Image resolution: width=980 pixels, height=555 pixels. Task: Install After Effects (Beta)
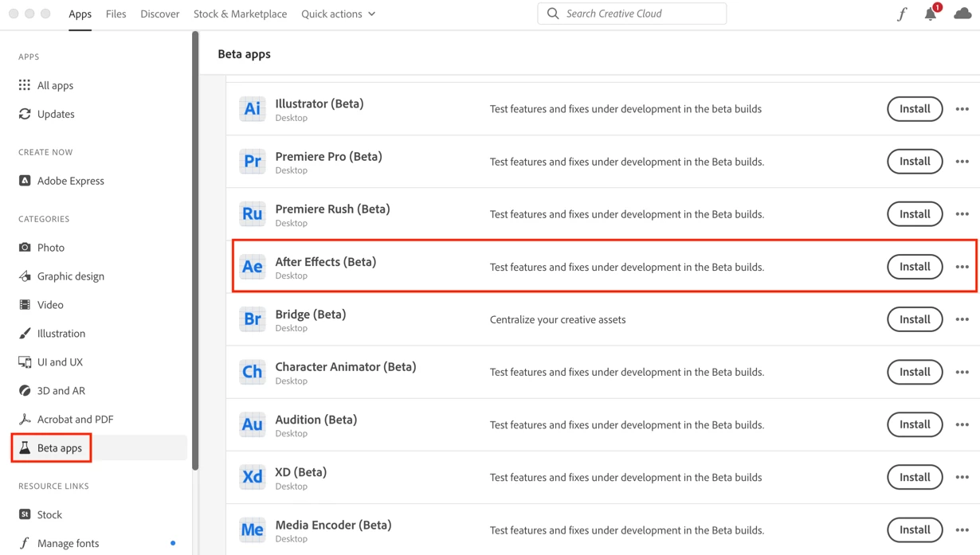click(915, 267)
